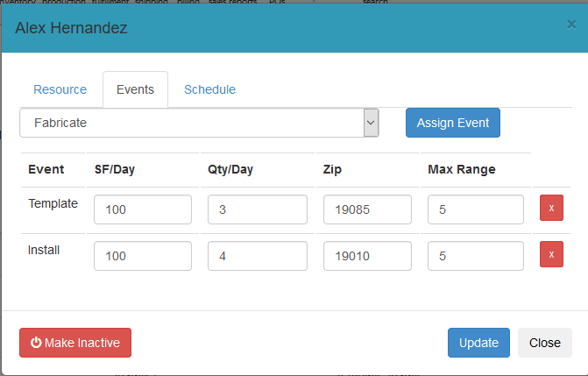Select the Template Max Range field
Viewport: 588px width, 376px height.
(x=478, y=209)
